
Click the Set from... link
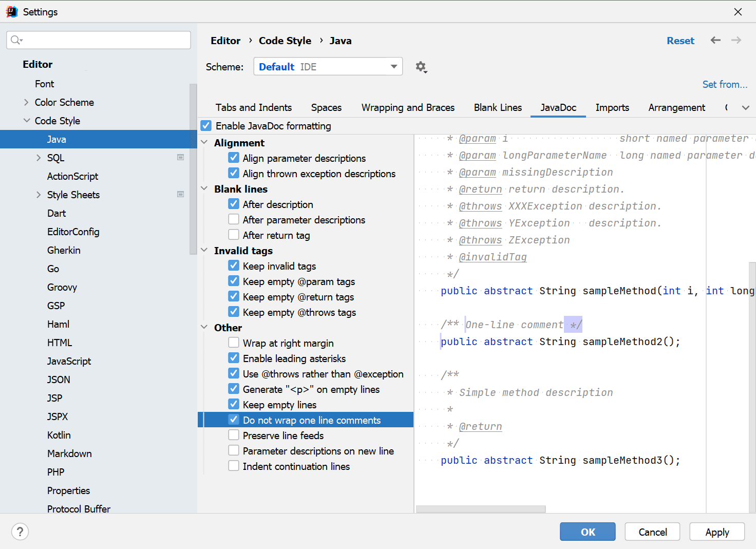tap(725, 84)
